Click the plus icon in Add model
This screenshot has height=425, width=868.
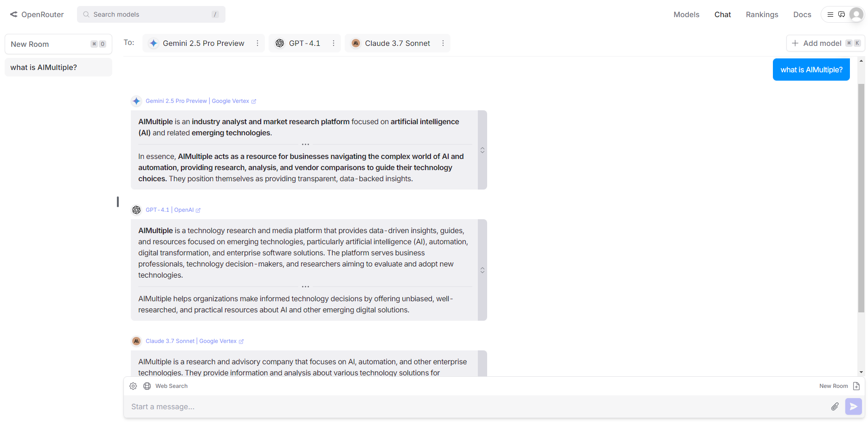(795, 43)
